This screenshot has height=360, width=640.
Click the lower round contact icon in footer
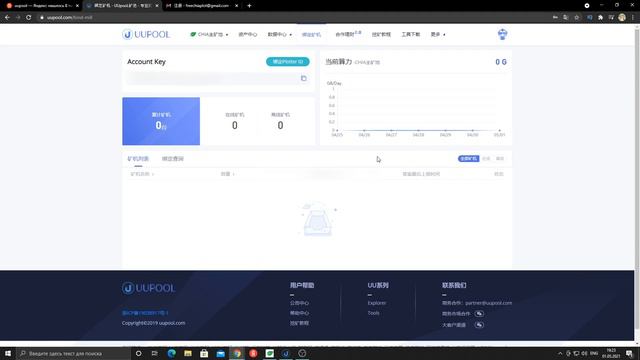(x=479, y=325)
